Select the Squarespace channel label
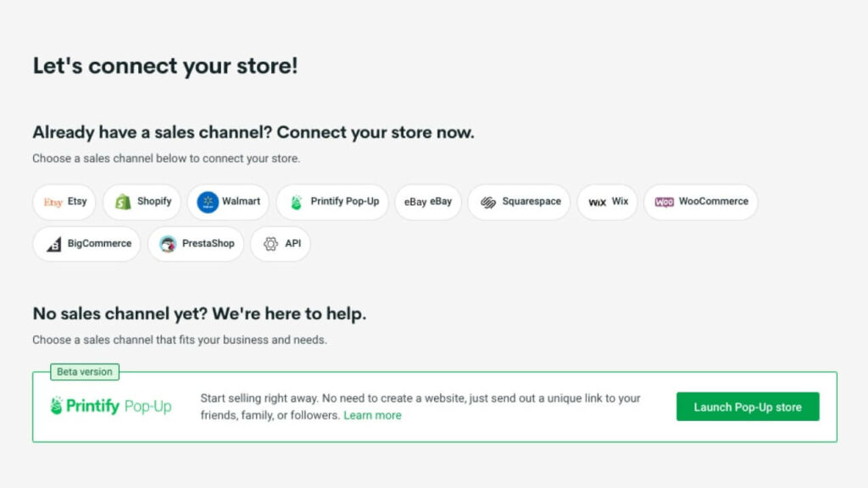Screen dimensions: 868x488 pos(531,202)
